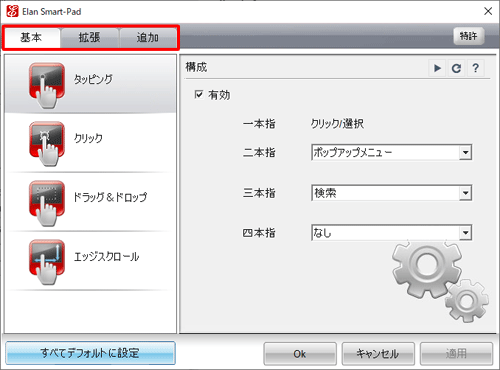Select the ドラッグ＆ドロップ gesture icon

[x=47, y=203]
